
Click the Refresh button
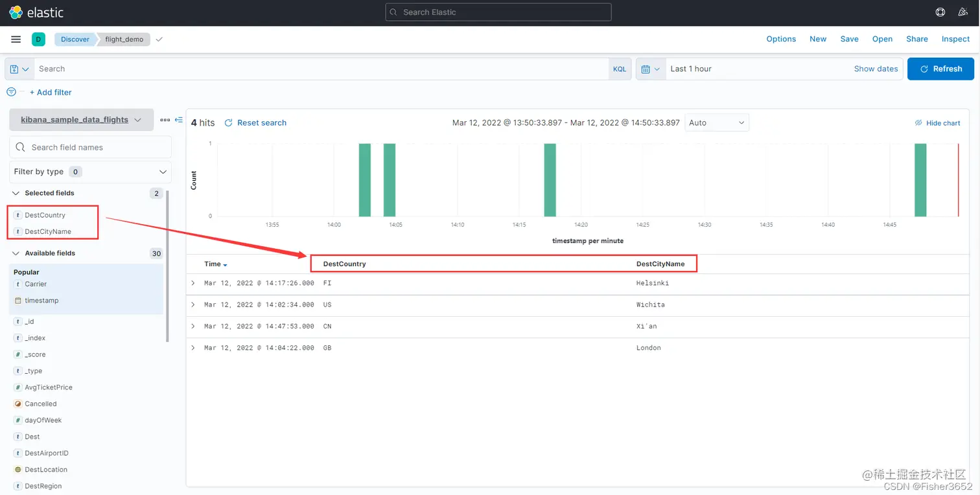click(x=940, y=69)
